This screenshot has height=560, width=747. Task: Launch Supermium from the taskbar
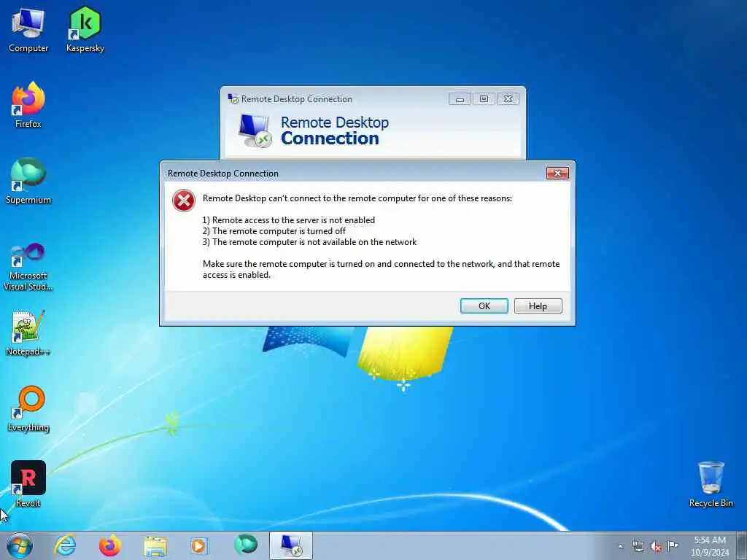[x=246, y=545]
